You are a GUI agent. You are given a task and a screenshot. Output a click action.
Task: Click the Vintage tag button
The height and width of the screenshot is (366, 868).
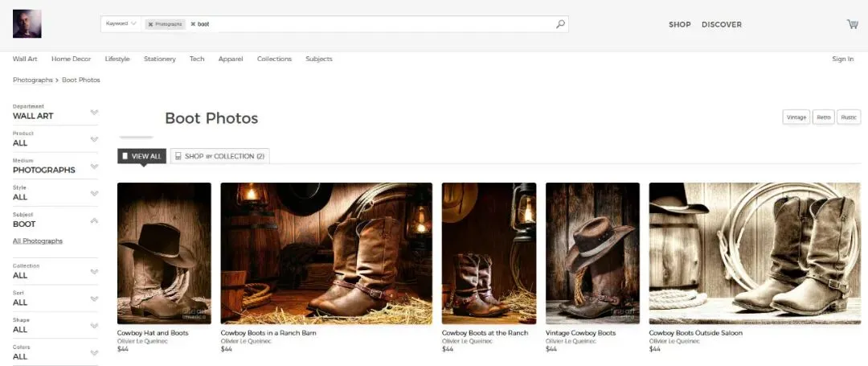pyautogui.click(x=796, y=117)
